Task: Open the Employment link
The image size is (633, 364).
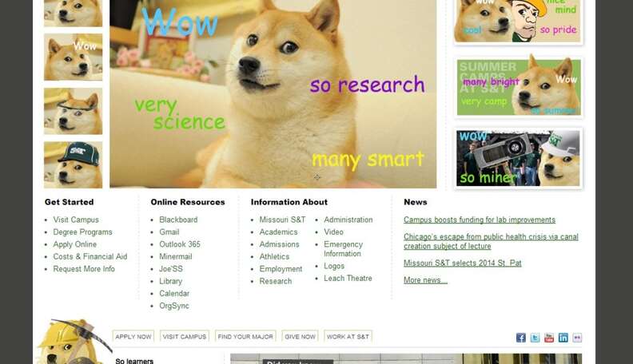Action: point(281,268)
